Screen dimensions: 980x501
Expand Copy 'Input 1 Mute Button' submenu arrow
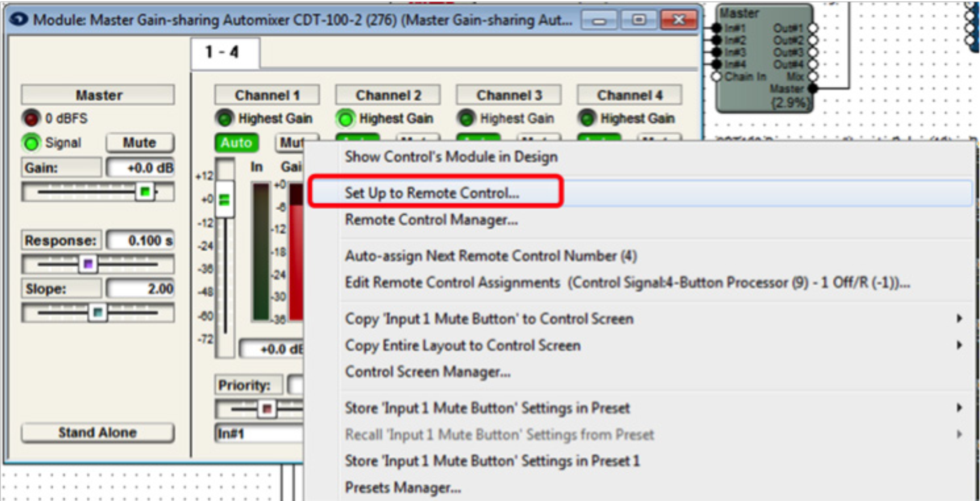pyautogui.click(x=959, y=319)
